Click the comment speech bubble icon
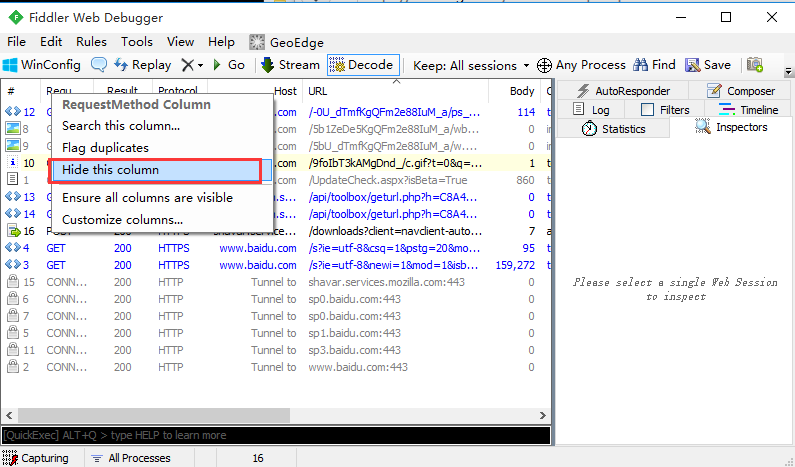This screenshot has height=467, width=795. tap(99, 65)
